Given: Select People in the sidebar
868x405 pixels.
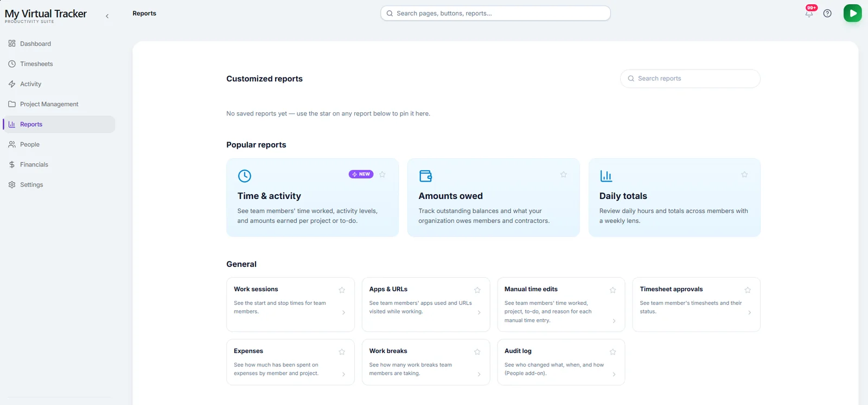Looking at the screenshot, I should point(59,145).
